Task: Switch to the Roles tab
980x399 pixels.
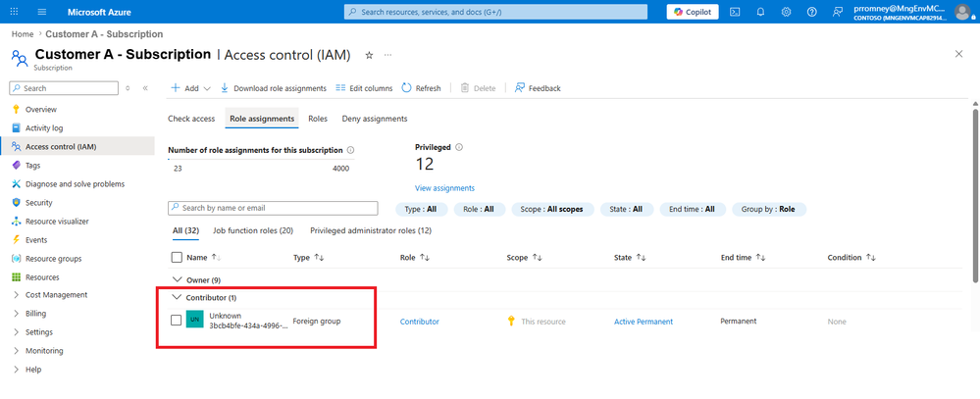Action: [x=318, y=119]
